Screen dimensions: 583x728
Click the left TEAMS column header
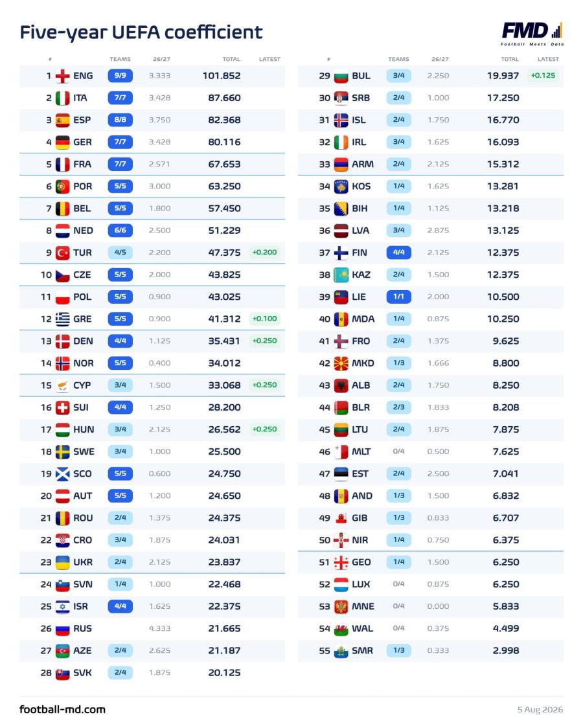[x=120, y=59]
